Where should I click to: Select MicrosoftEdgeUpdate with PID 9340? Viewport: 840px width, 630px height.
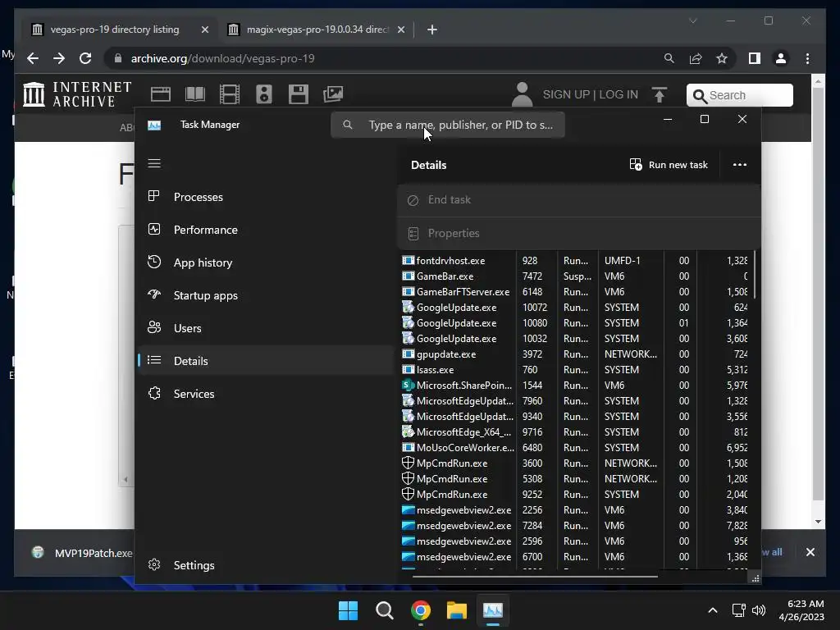pos(575,416)
